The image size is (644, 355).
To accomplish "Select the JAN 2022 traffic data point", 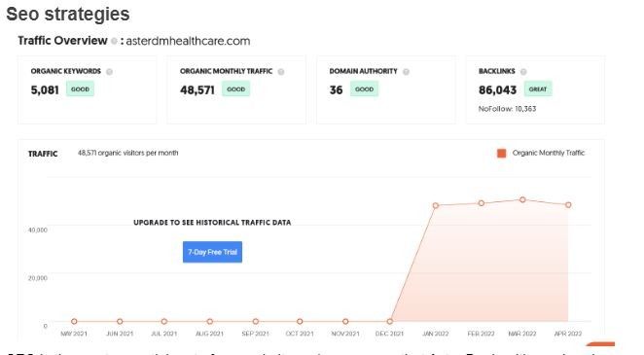I will [x=436, y=205].
